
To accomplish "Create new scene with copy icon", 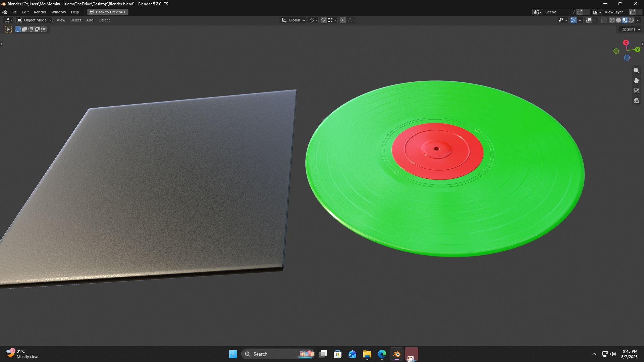I will click(x=580, y=12).
